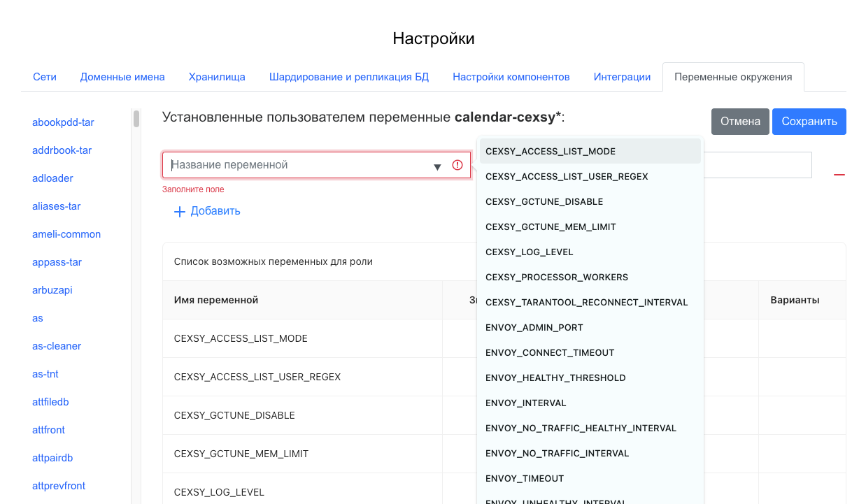Click the Добавить link

click(215, 211)
